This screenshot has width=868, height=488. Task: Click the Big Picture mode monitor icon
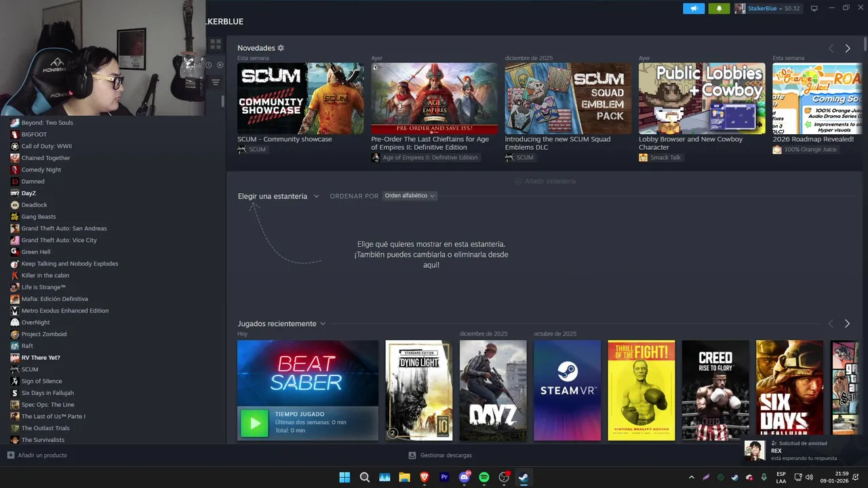click(x=814, y=8)
